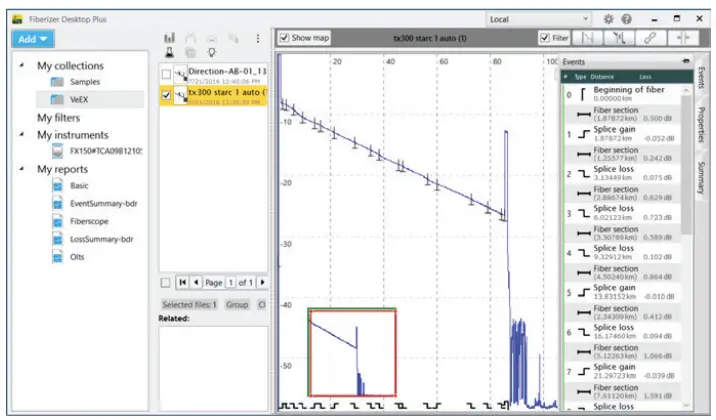The width and height of the screenshot is (716, 420).
Task: Click the Selected files: 1 button
Action: pyautogui.click(x=189, y=304)
